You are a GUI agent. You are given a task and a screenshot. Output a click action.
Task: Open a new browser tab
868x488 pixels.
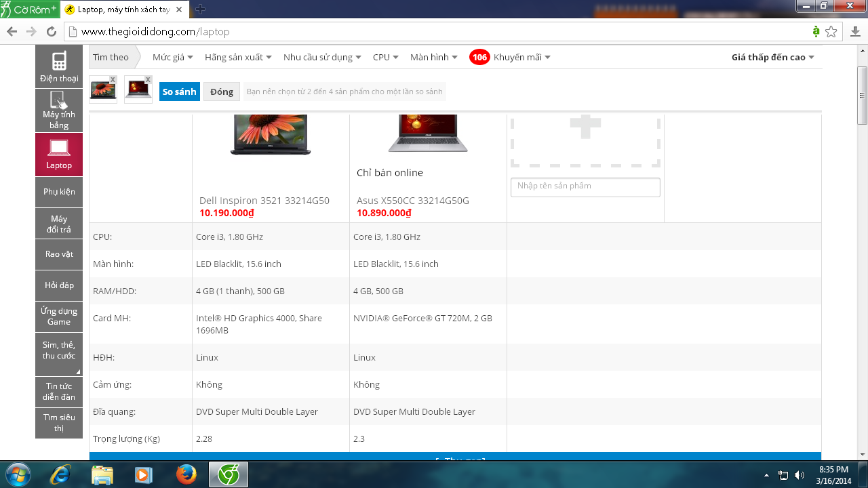point(200,9)
